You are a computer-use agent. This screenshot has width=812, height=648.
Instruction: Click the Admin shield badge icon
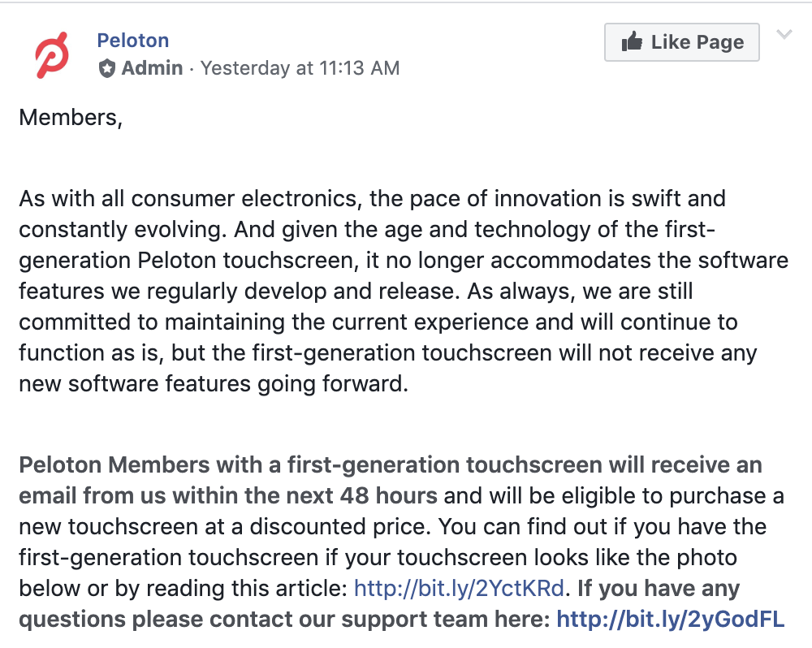coord(107,68)
